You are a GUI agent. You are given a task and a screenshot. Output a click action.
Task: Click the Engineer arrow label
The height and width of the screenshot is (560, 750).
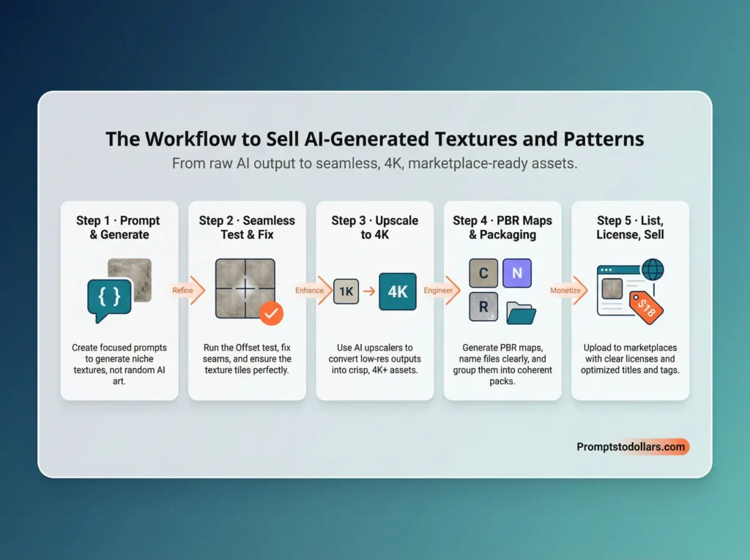[x=438, y=291]
